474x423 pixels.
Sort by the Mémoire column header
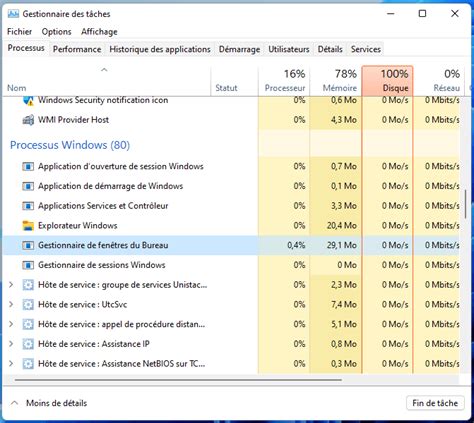[x=336, y=81]
